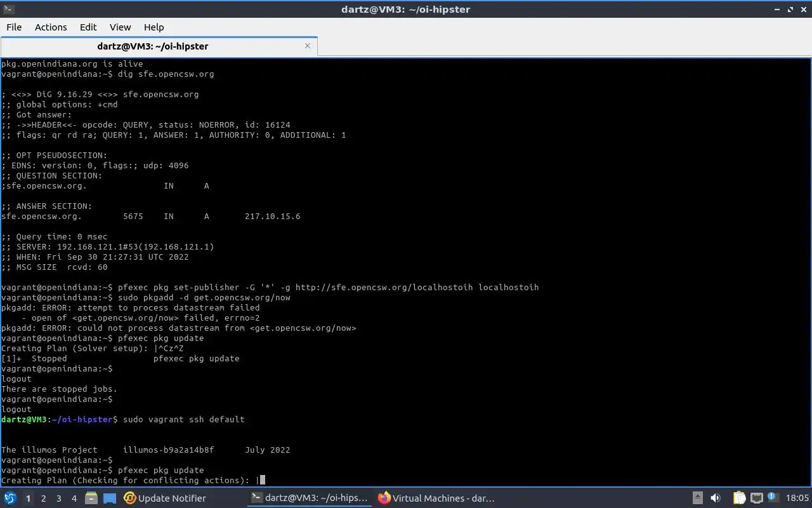Open the Help menu
812x508 pixels.
(154, 27)
